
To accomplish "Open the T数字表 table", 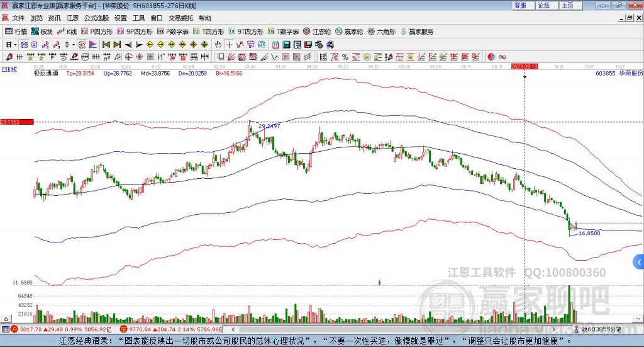I will (284, 31).
